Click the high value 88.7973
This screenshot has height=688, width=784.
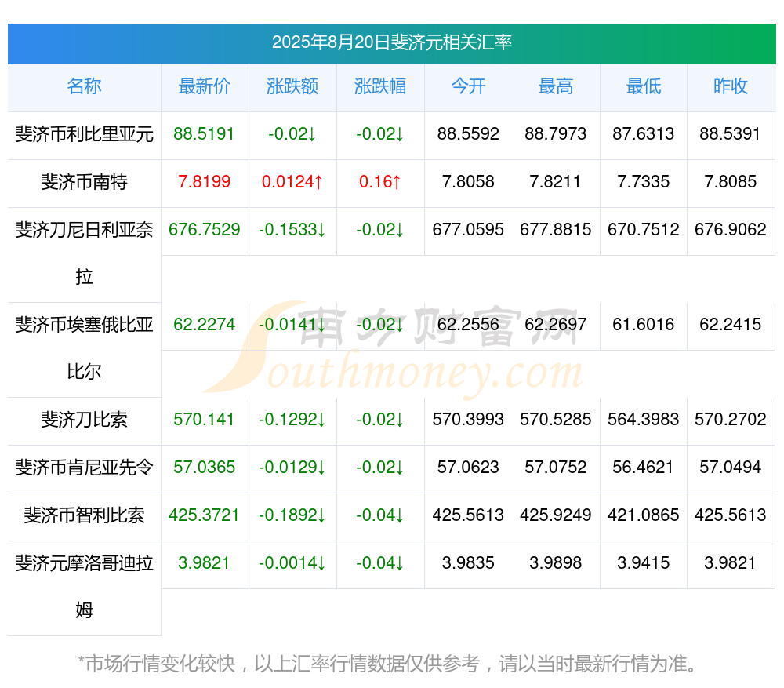[x=556, y=133]
